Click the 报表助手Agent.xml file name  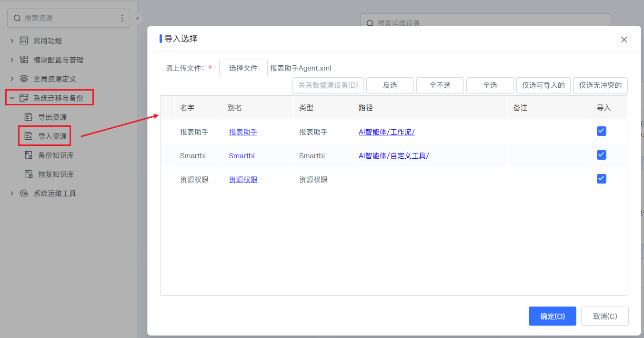point(301,68)
